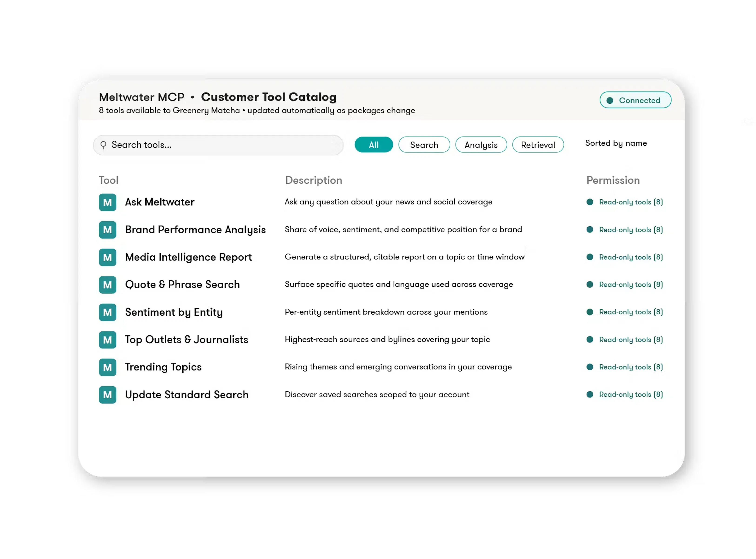Click Read-only tools (8) for Top Outlets & Journalists
The width and height of the screenshot is (756, 559).
[631, 340]
